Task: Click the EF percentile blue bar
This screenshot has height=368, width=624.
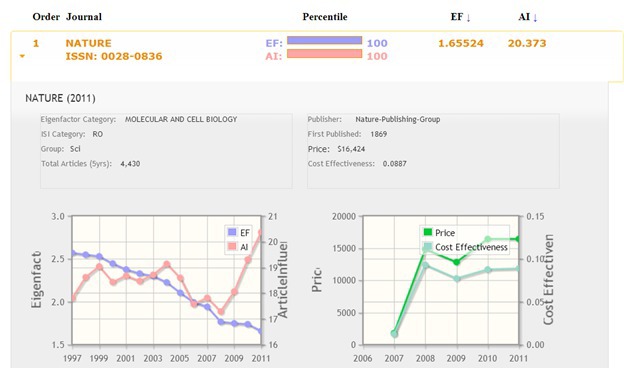Action: click(324, 40)
